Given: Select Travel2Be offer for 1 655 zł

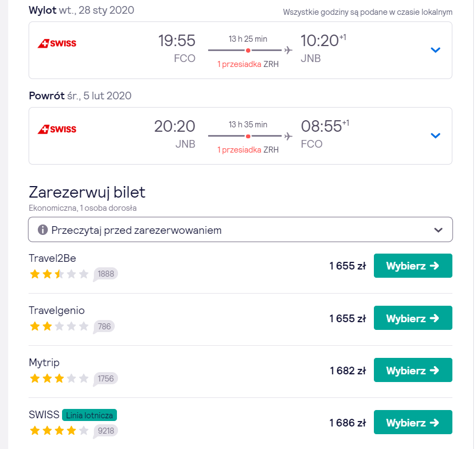Looking at the screenshot, I should [413, 266].
